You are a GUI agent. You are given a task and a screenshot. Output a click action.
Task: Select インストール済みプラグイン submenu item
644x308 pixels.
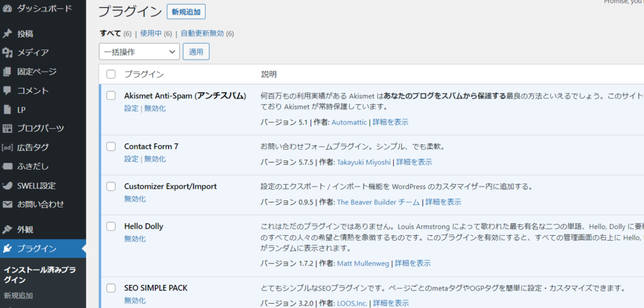[x=40, y=275]
